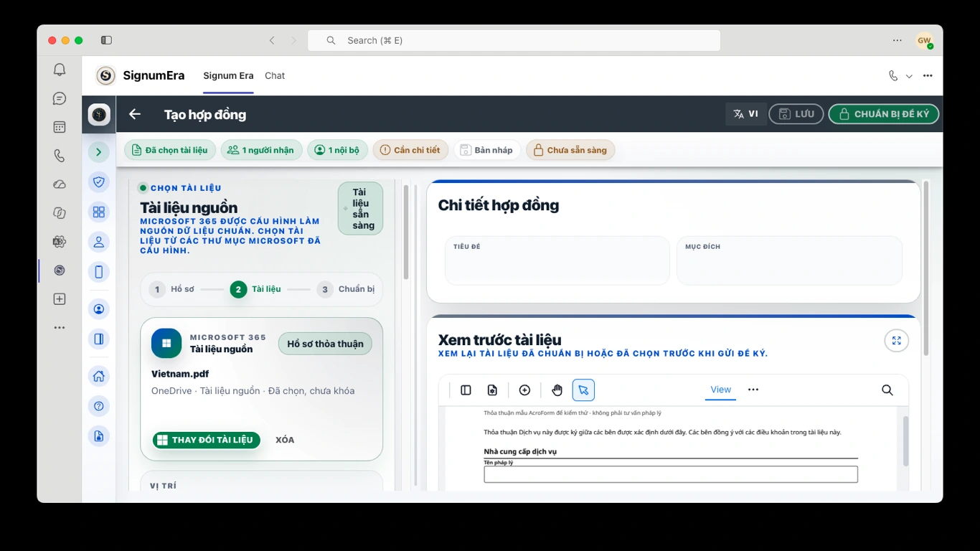Click THAY ĐỔI TÀI LIỆU button
Screen dimensions: 980x551
point(207,440)
